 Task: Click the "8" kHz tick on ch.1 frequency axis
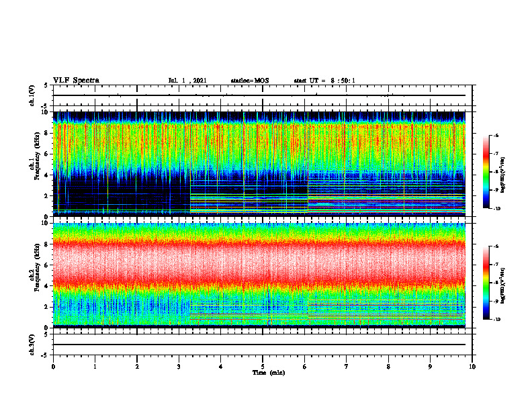47,133
